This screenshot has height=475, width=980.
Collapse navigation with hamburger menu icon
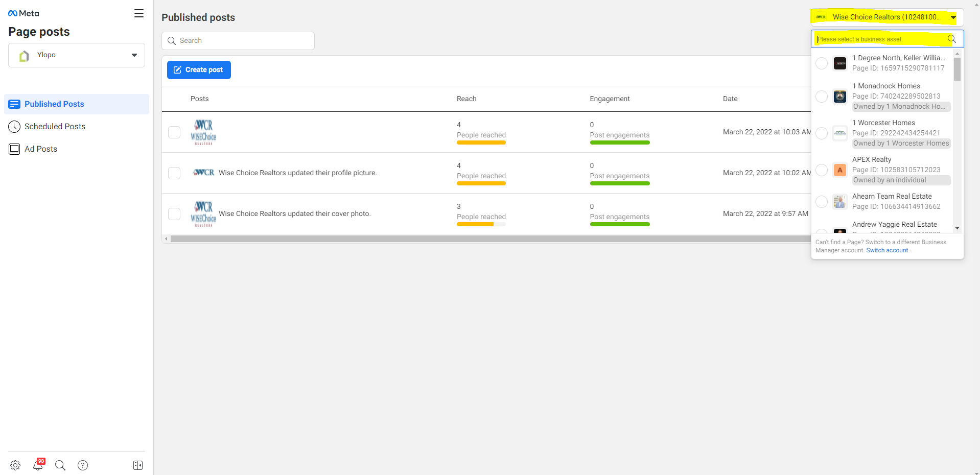[x=139, y=13]
